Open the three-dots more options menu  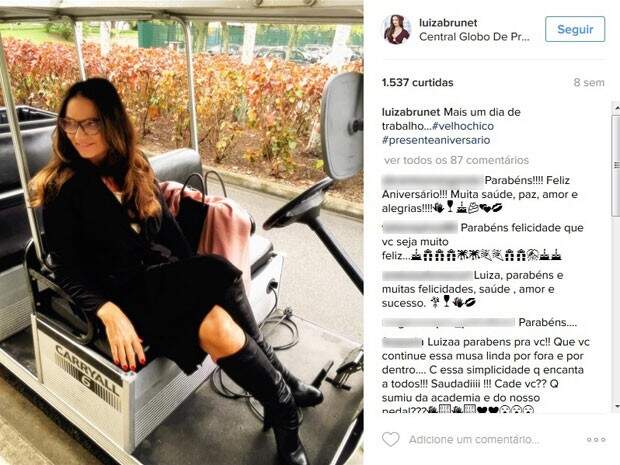(596, 440)
